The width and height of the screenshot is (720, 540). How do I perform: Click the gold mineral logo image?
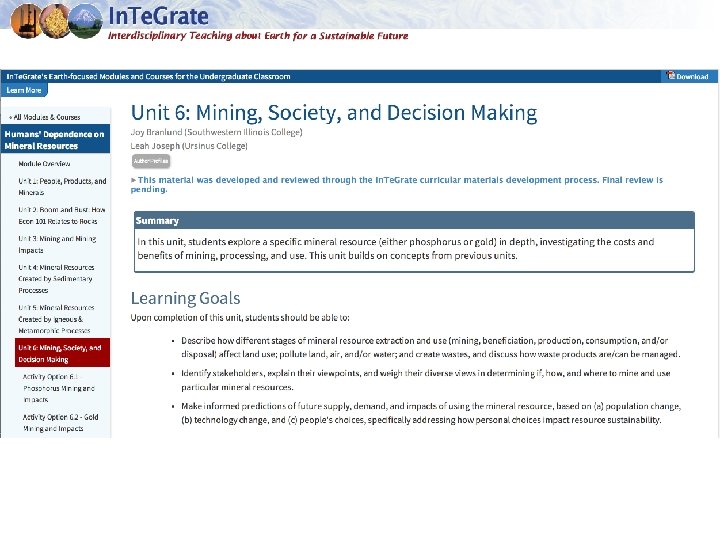tap(55, 21)
